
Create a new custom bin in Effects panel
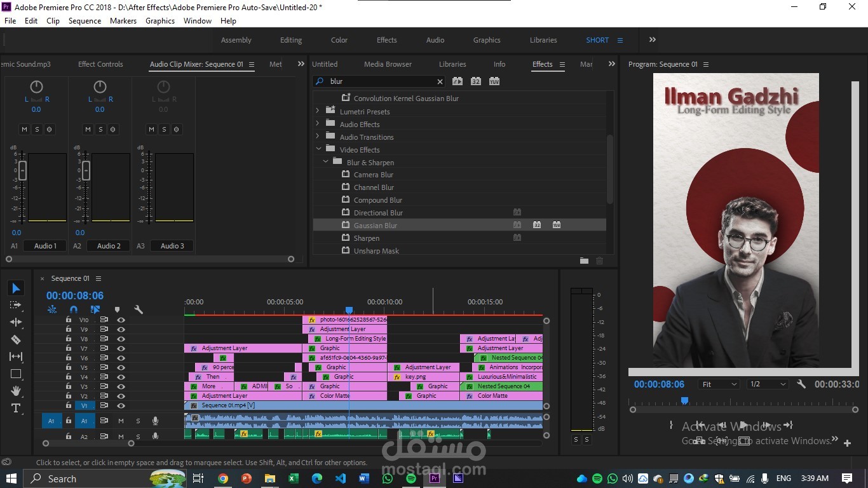584,261
